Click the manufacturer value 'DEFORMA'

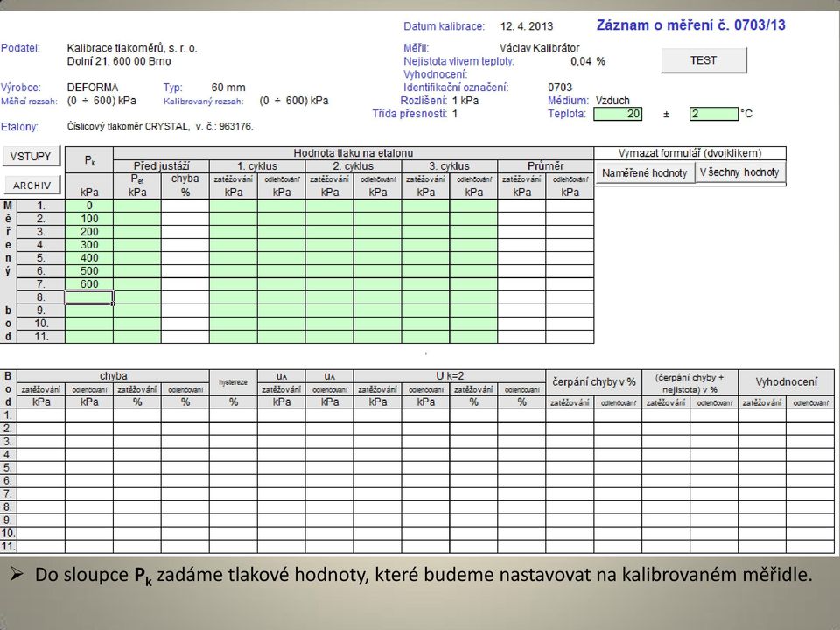pyautogui.click(x=93, y=87)
